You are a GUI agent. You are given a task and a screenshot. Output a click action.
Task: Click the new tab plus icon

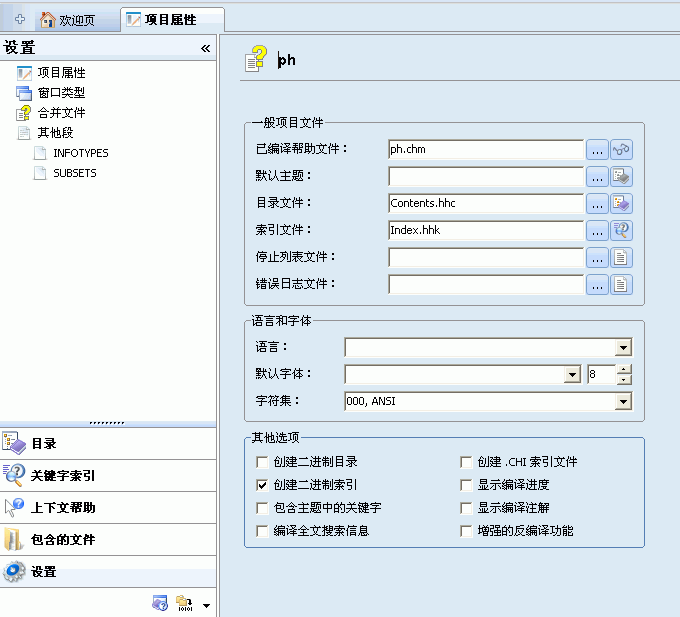click(20, 19)
